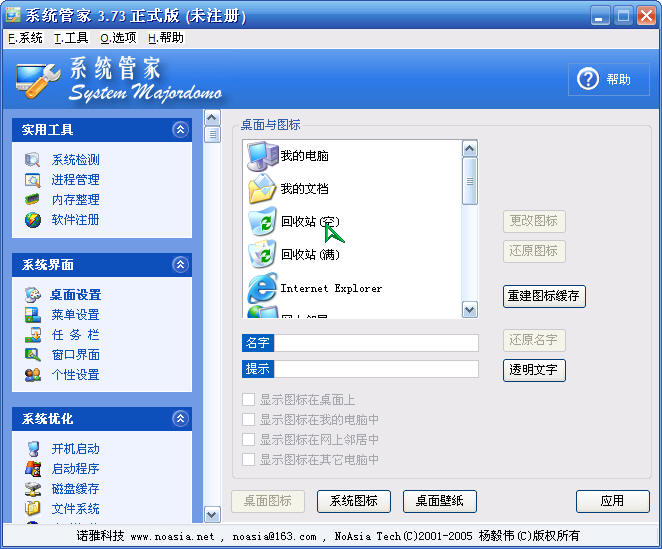
Task: Switch to 系统图标 tab button
Action: (x=354, y=501)
